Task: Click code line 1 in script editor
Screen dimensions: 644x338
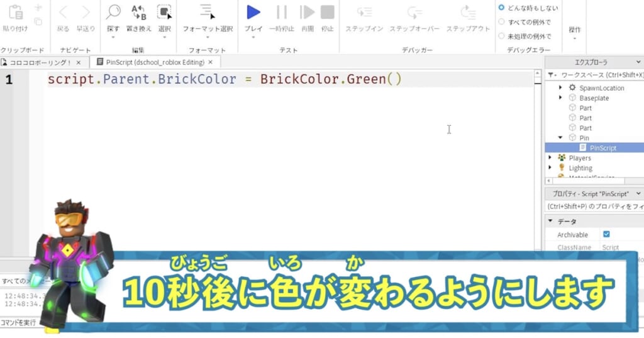Action: [x=225, y=79]
